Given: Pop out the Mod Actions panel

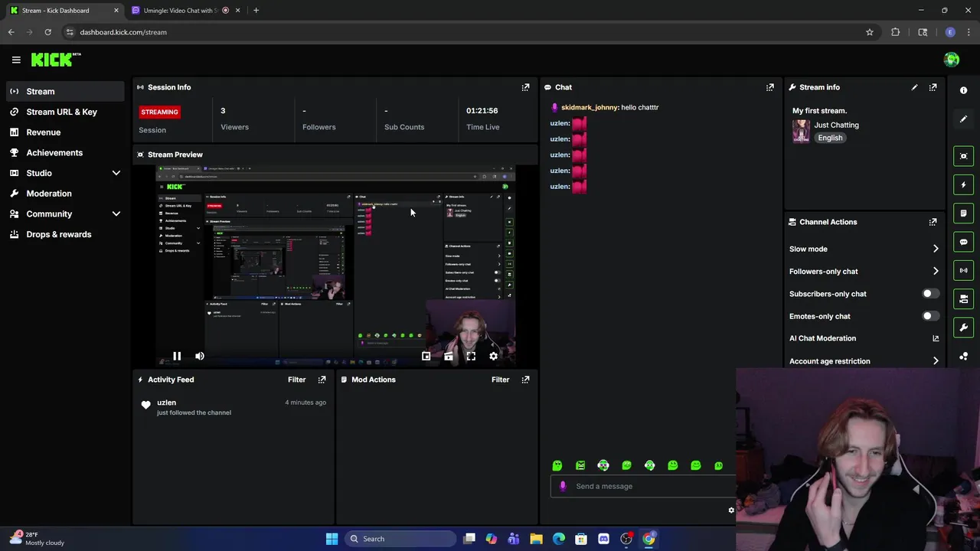Looking at the screenshot, I should (x=525, y=380).
